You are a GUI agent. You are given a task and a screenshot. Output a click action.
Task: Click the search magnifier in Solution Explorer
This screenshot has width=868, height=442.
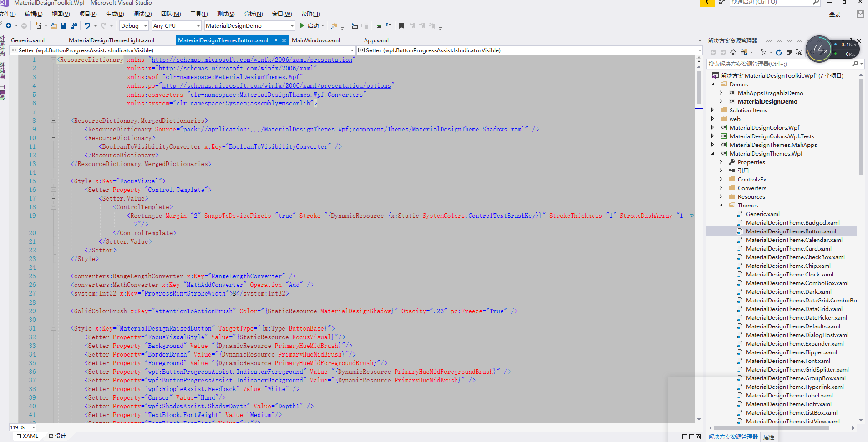tap(855, 64)
